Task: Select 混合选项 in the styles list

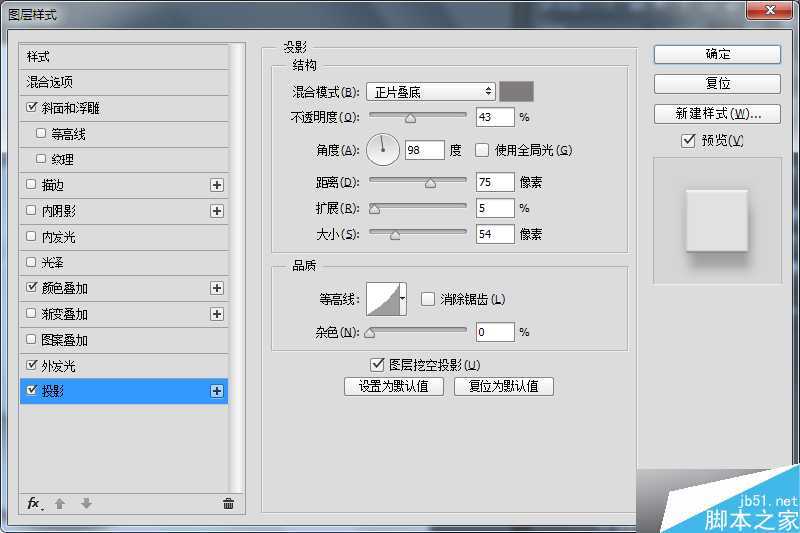Action: point(50,82)
